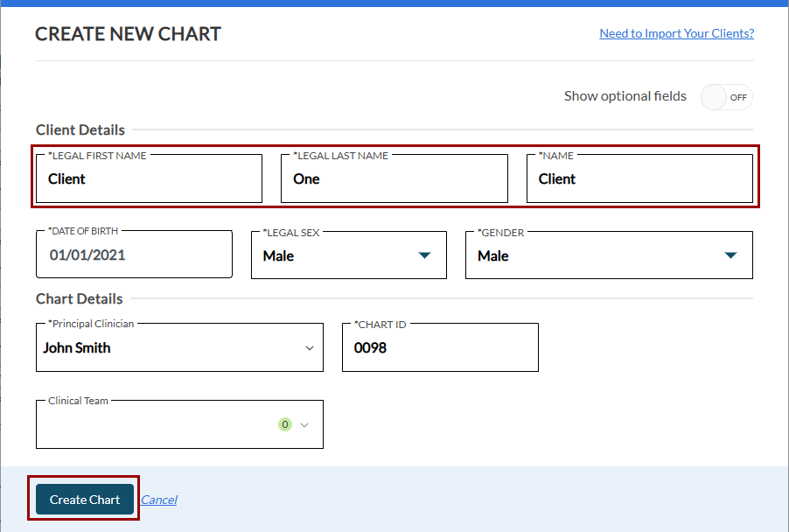Click John Smith in Principal Clinician

pos(77,348)
